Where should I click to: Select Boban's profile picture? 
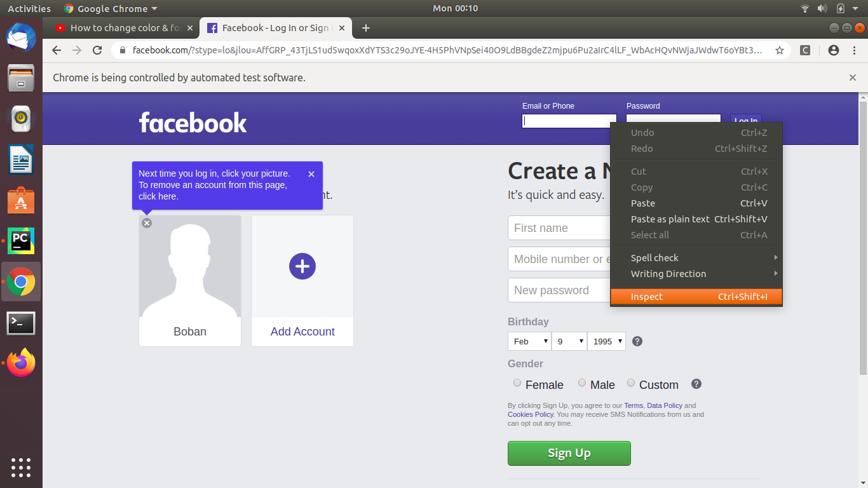coord(190,266)
